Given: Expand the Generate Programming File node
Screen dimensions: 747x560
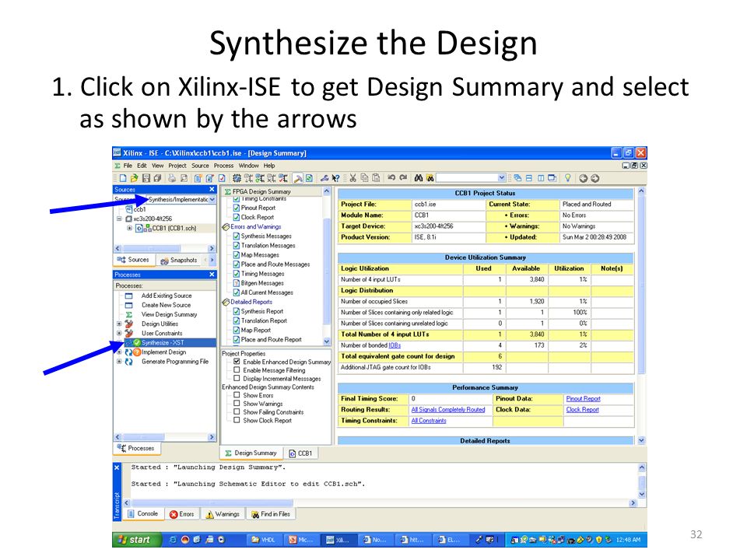Looking at the screenshot, I should (119, 362).
